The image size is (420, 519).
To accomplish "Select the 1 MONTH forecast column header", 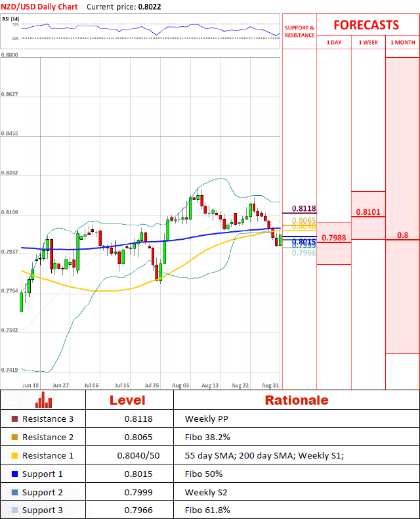I will (402, 42).
